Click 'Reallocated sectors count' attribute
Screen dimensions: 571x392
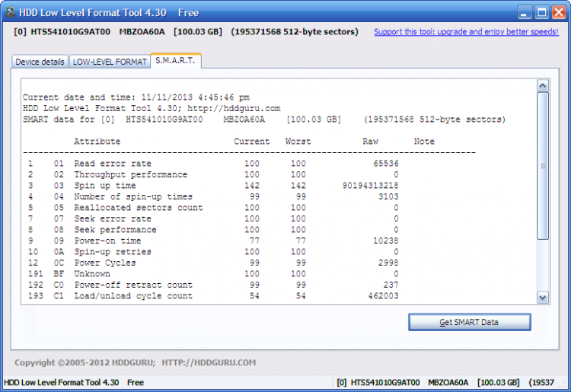[139, 208]
